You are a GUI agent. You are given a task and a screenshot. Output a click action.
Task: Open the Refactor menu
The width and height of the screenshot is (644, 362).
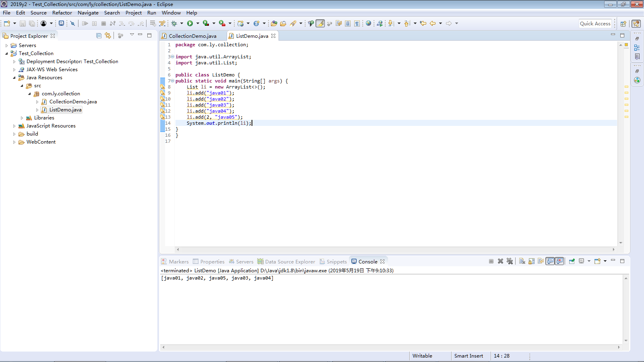(x=62, y=13)
